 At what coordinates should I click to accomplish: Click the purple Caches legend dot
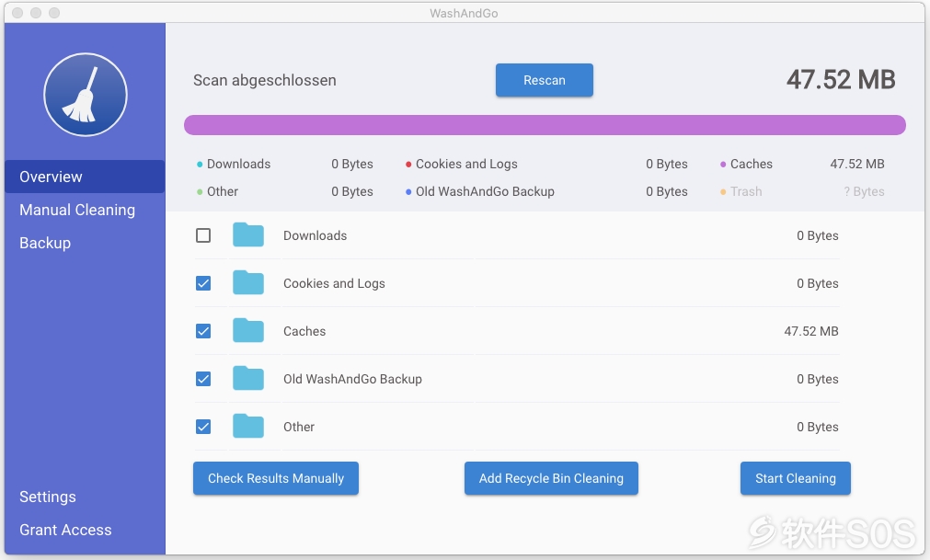[723, 165]
